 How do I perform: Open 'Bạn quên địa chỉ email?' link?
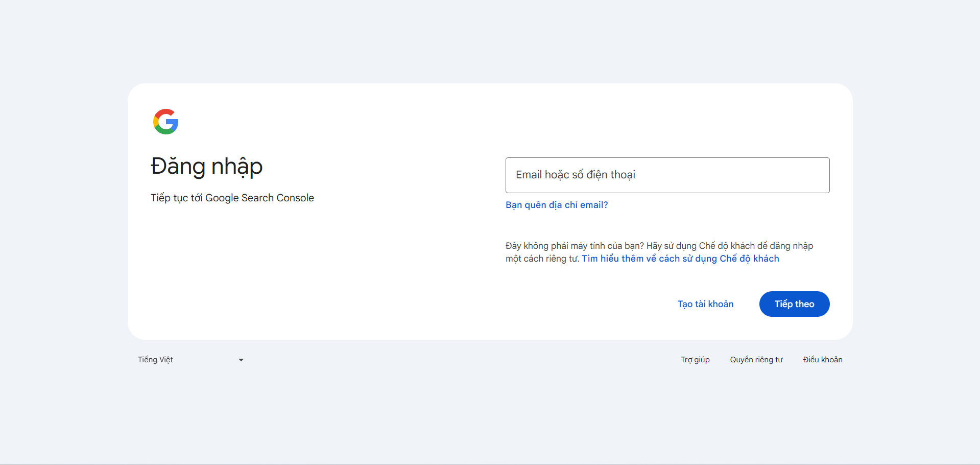click(557, 205)
